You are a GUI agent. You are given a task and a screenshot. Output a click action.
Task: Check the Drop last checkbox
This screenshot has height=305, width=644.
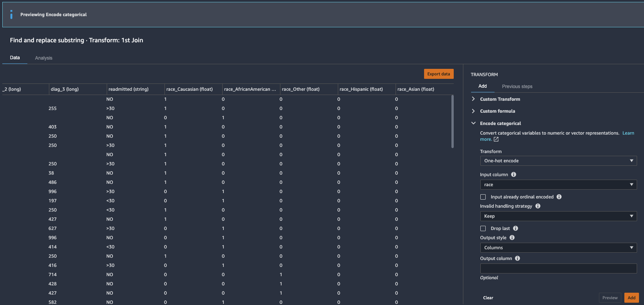pos(483,228)
